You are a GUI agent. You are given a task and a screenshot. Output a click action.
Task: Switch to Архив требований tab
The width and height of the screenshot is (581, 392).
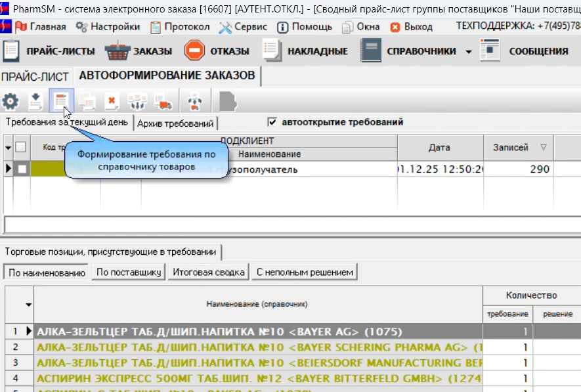[x=175, y=123]
